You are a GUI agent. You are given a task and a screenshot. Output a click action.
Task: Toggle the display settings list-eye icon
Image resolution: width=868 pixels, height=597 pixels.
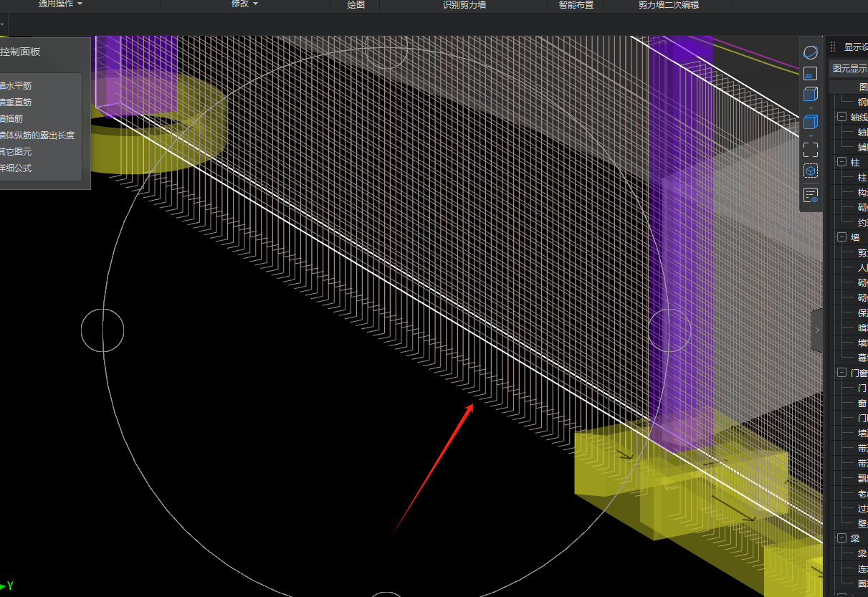click(811, 196)
